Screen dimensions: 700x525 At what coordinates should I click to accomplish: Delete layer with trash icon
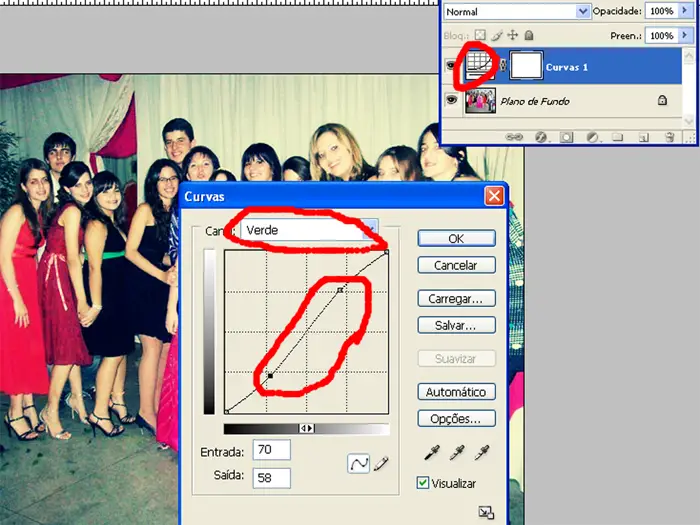tap(668, 136)
